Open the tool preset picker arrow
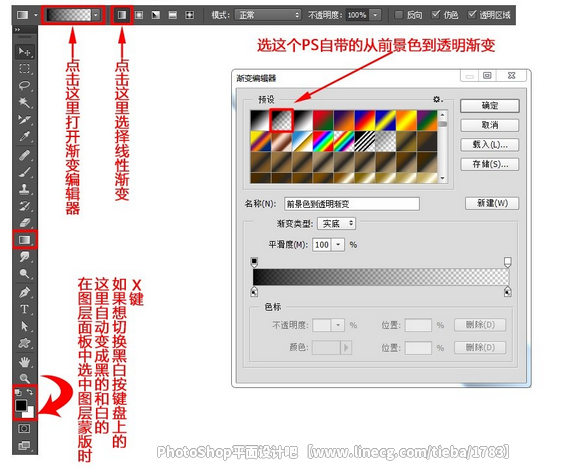565x471 pixels. (35, 15)
